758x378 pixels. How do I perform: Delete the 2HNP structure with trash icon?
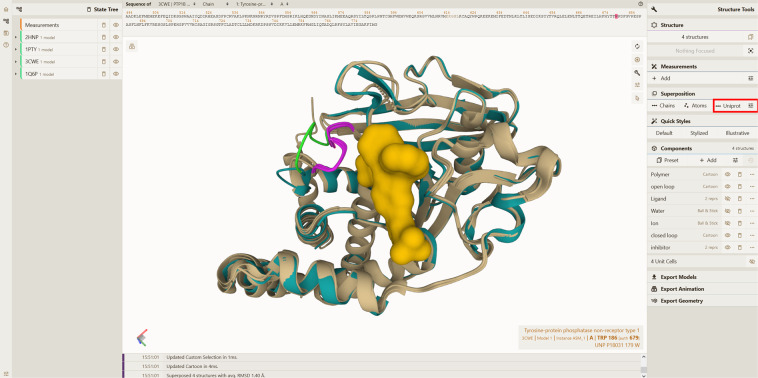coord(103,37)
